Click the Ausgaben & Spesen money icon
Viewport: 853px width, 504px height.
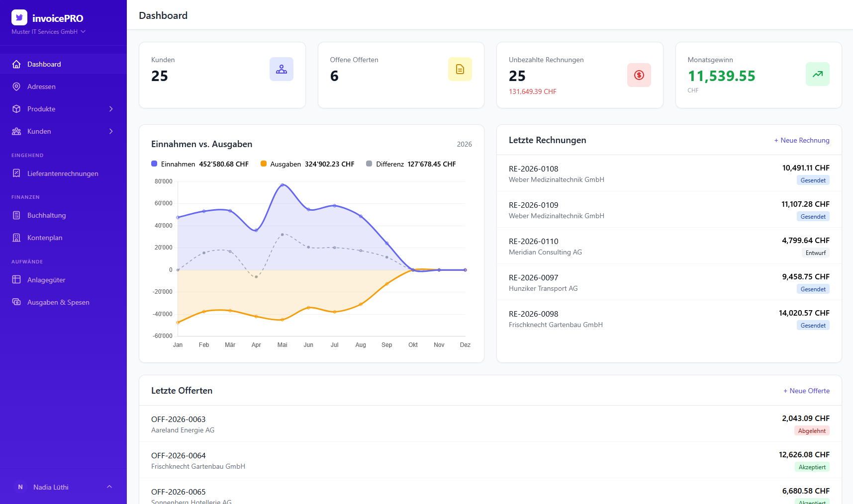[x=16, y=302]
